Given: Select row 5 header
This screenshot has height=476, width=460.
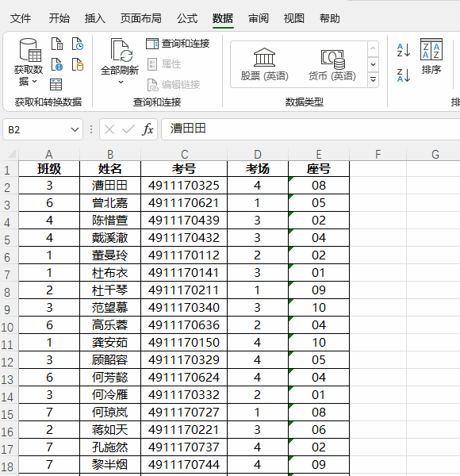Looking at the screenshot, I should [7, 240].
